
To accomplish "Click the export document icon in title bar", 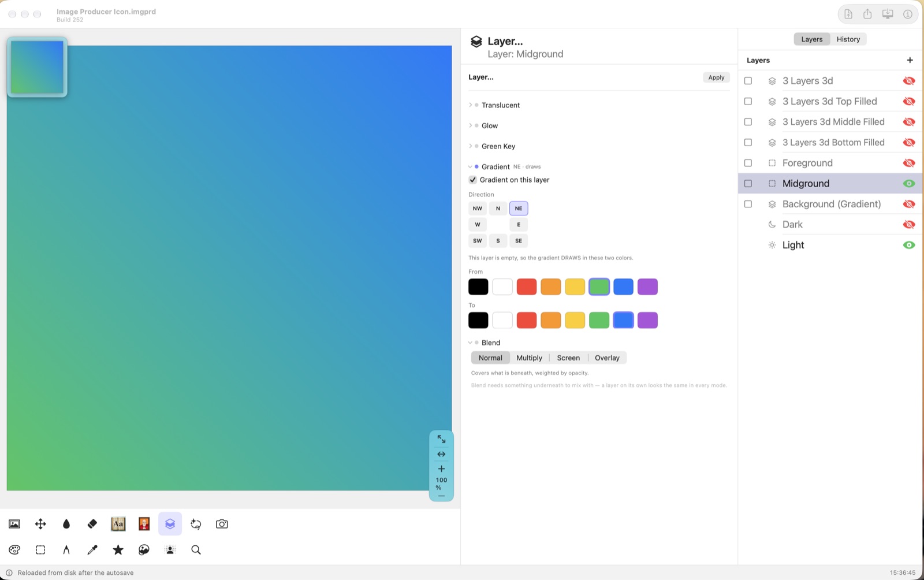I will 848,14.
